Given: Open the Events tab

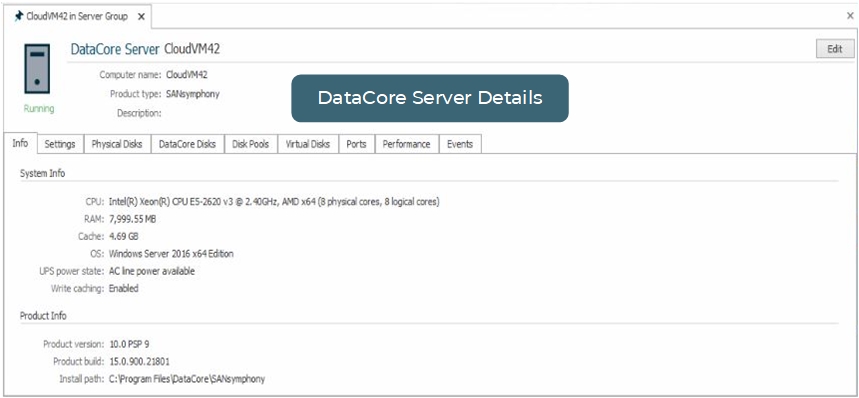Looking at the screenshot, I should (460, 144).
